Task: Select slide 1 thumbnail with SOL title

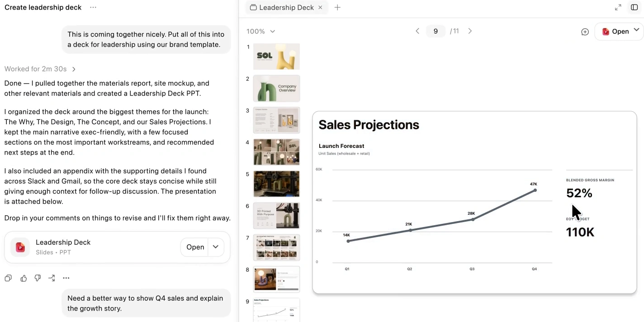Action: [276, 57]
